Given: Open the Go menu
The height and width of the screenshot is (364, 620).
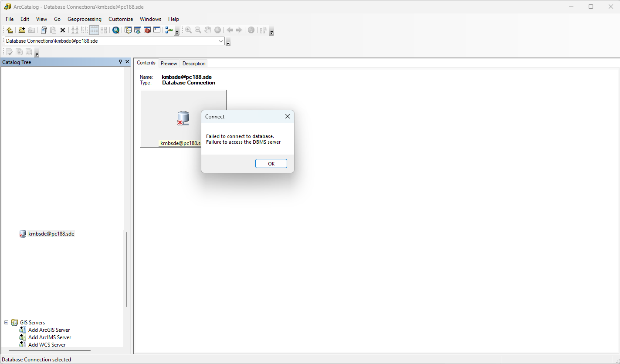Looking at the screenshot, I should coord(57,19).
